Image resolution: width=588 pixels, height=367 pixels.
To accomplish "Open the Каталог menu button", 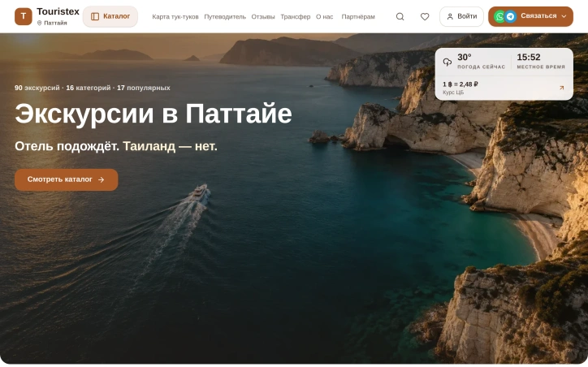I will pos(110,16).
